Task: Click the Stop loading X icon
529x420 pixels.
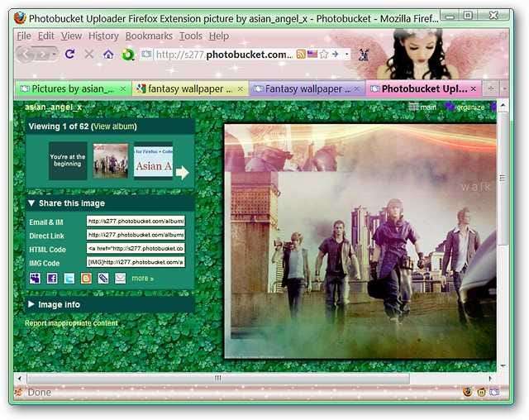Action: [89, 54]
